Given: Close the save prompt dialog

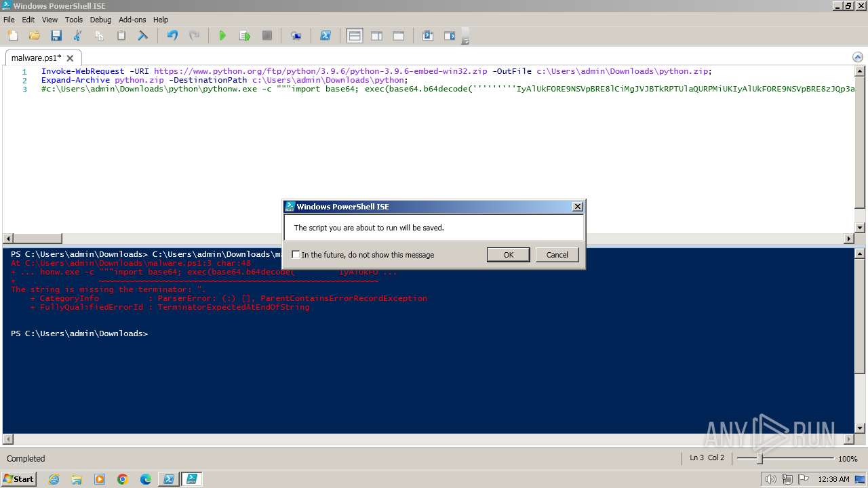Looking at the screenshot, I should tap(578, 207).
